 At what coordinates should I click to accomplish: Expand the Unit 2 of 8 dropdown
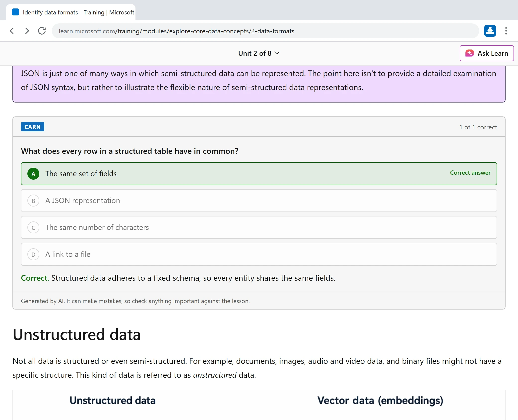click(x=259, y=53)
